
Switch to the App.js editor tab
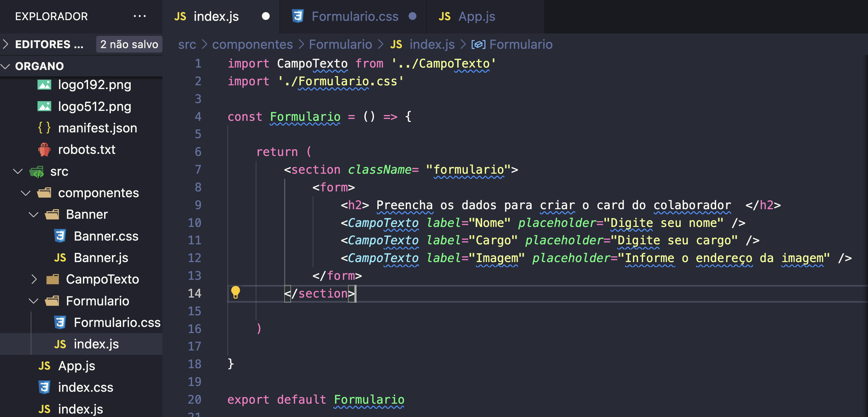tap(485, 16)
